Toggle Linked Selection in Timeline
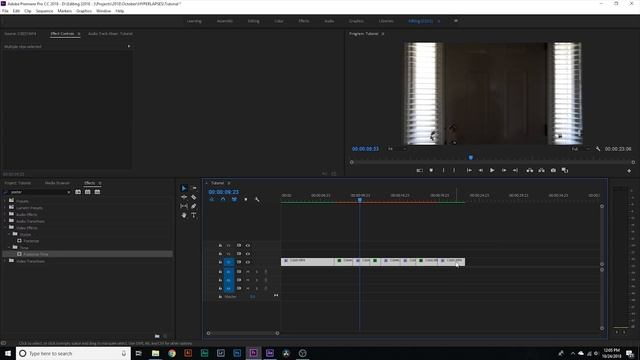Image resolution: width=640 pixels, height=360 pixels. point(234,199)
